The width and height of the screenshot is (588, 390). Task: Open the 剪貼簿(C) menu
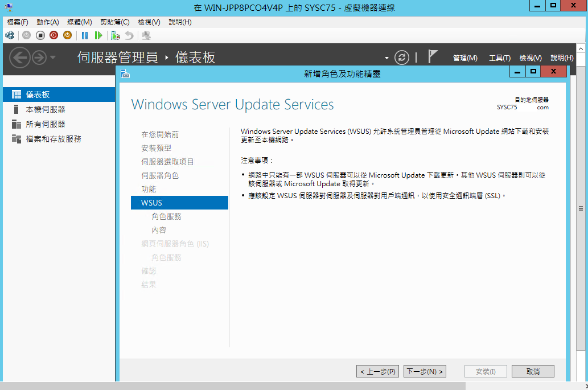pyautogui.click(x=115, y=22)
